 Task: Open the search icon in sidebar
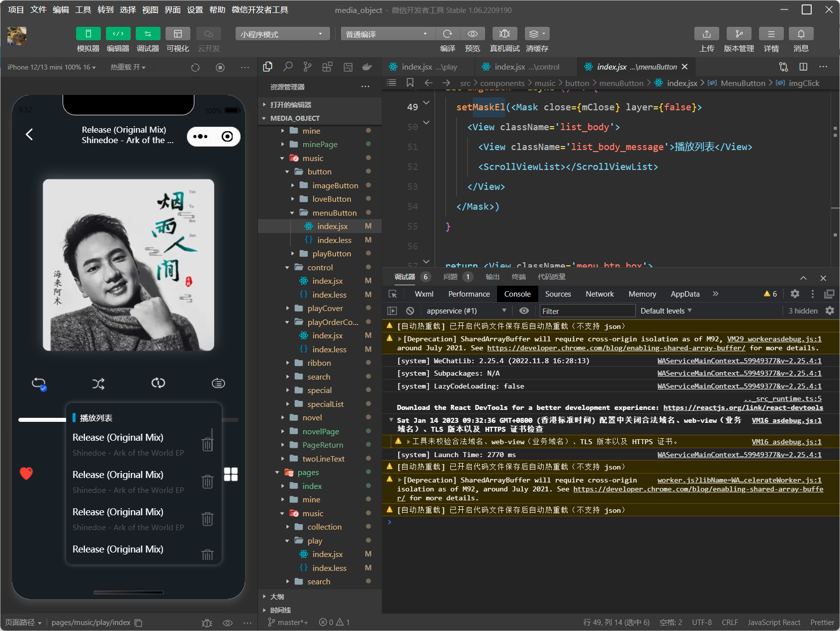288,67
